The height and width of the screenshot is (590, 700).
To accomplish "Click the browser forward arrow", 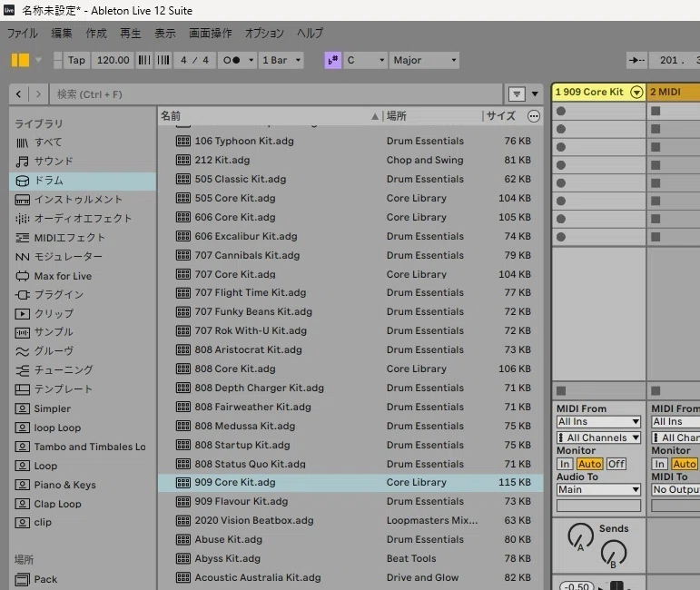I will 38,94.
